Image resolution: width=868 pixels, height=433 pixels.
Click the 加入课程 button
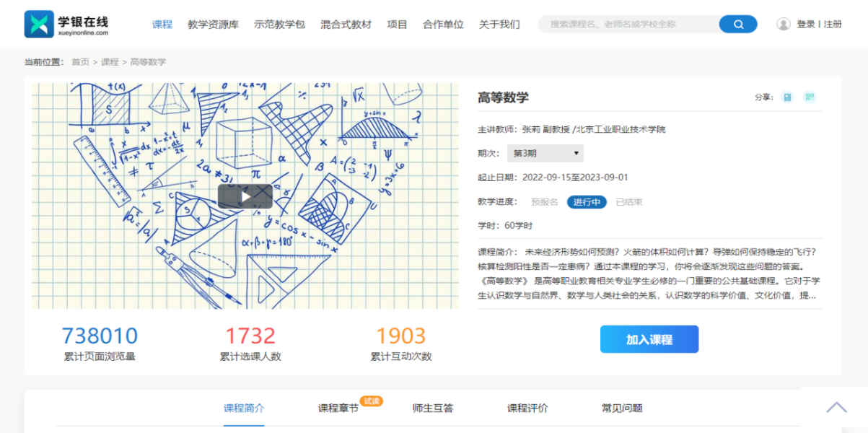pos(649,339)
